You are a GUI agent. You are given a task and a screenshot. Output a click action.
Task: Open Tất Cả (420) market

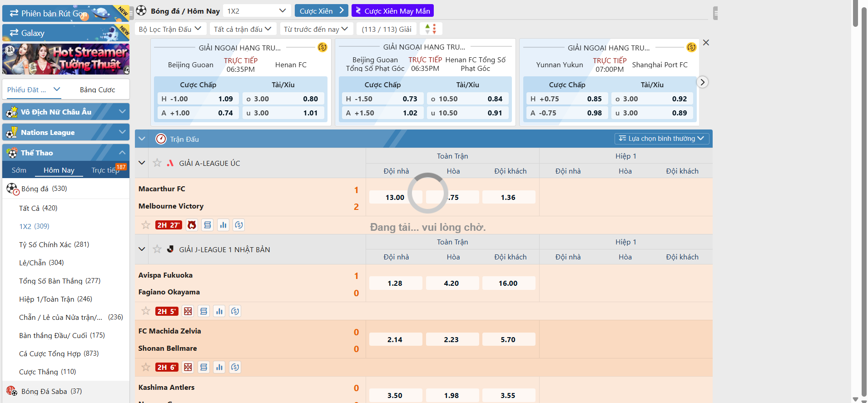(38, 208)
